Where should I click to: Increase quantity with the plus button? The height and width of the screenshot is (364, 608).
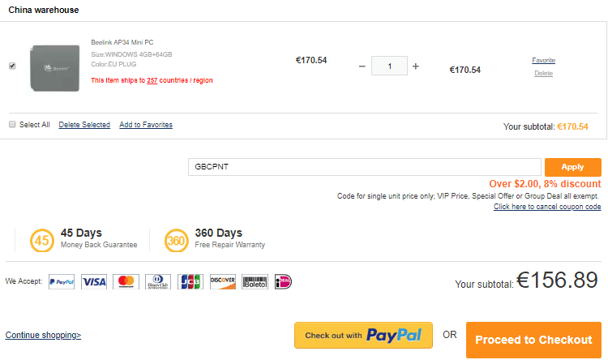(x=416, y=66)
